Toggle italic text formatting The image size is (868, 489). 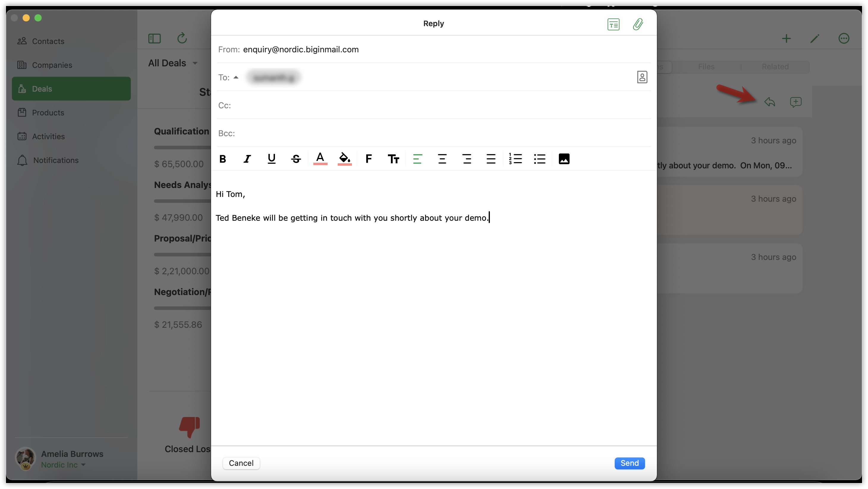[x=247, y=159]
